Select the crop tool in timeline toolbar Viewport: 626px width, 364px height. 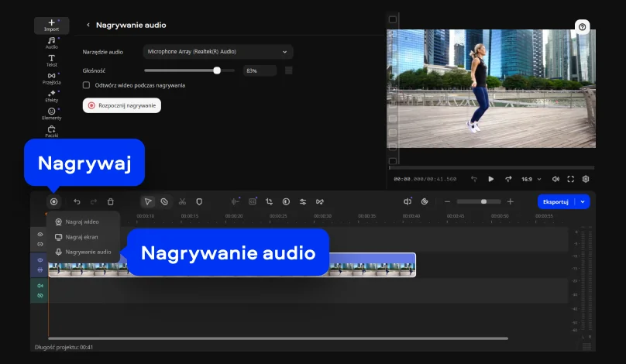pyautogui.click(x=270, y=201)
